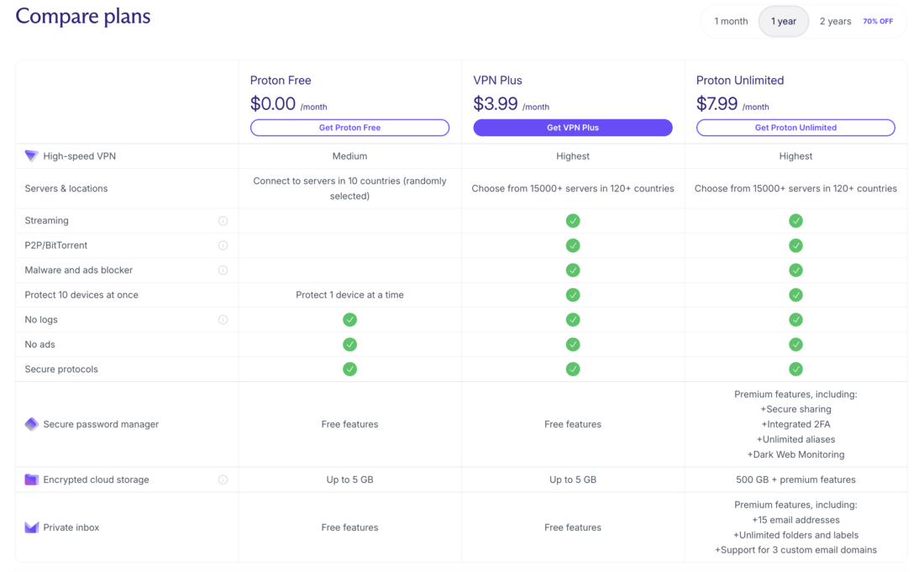Click the 1 year billing toggle

tap(783, 21)
